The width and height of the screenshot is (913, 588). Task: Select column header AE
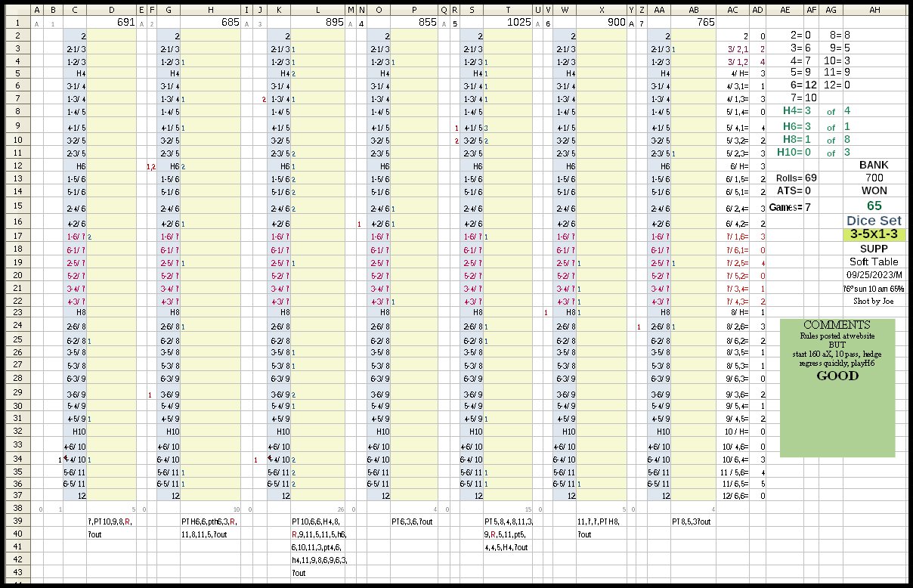point(785,9)
